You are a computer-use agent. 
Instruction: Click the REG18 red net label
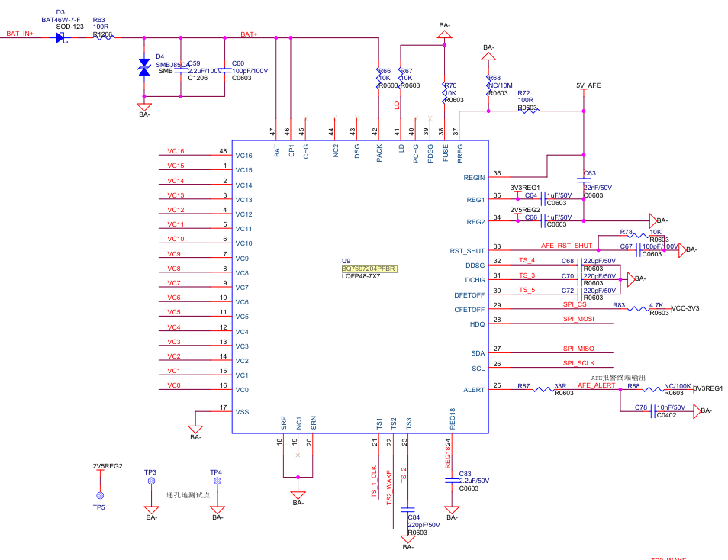(x=448, y=457)
